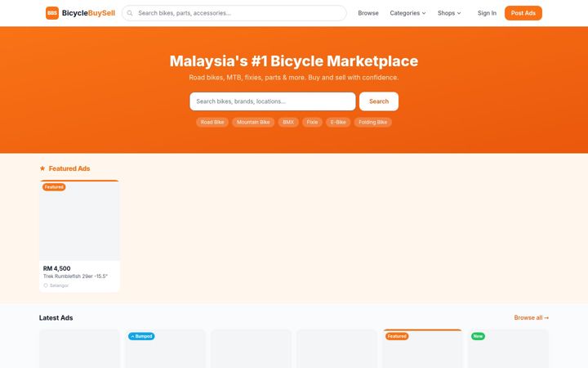Click the RM 4,500 price text
588x368 pixels.
tap(56, 268)
